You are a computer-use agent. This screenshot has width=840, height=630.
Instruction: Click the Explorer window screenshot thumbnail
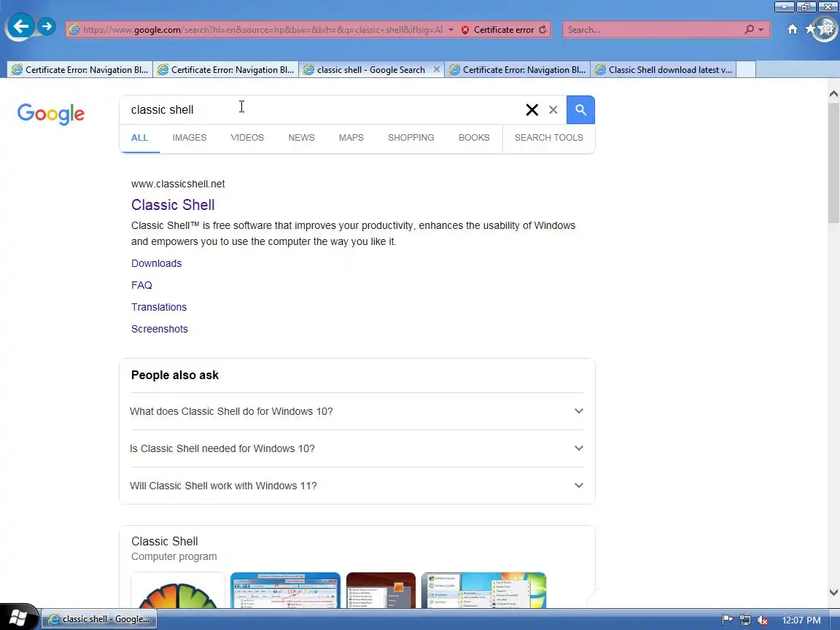coord(286,591)
